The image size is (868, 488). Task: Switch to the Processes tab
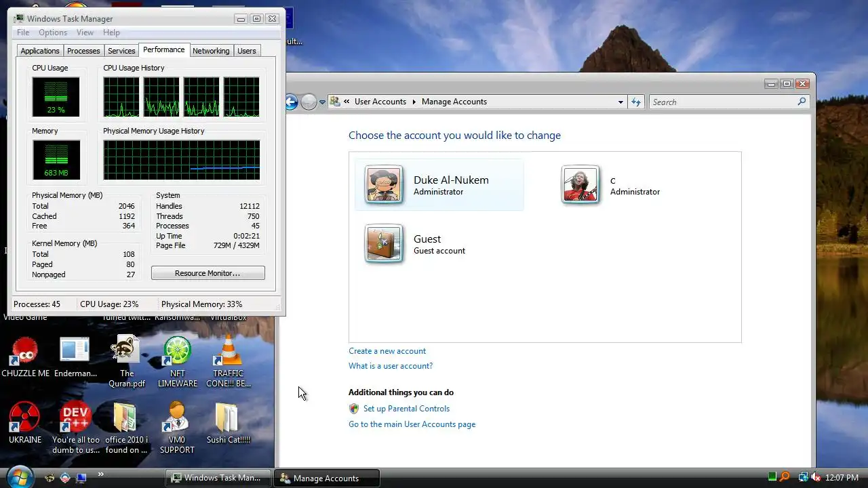[83, 51]
